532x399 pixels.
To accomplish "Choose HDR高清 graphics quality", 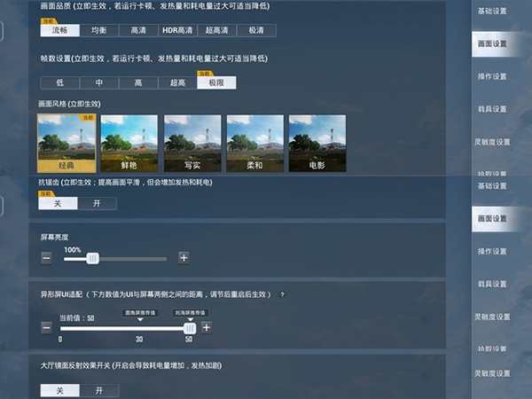I will click(x=177, y=30).
